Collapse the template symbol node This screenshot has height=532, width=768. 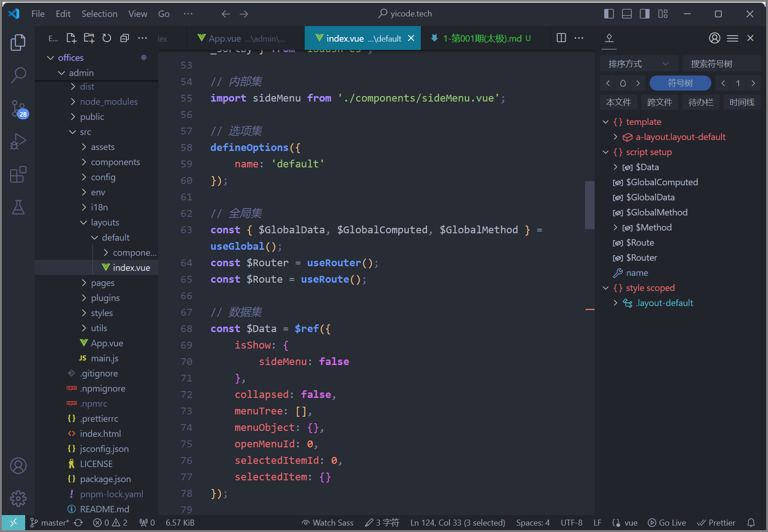pos(606,122)
